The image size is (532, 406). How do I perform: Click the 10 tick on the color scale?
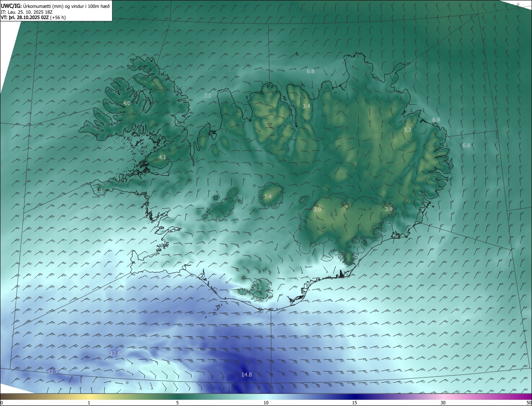266,403
